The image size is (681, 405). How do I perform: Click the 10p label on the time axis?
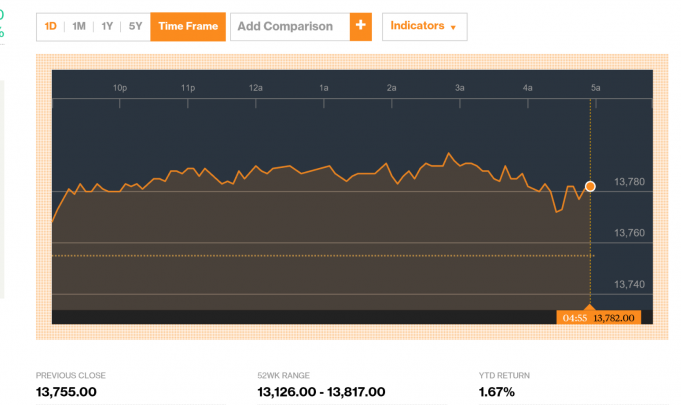(x=119, y=88)
